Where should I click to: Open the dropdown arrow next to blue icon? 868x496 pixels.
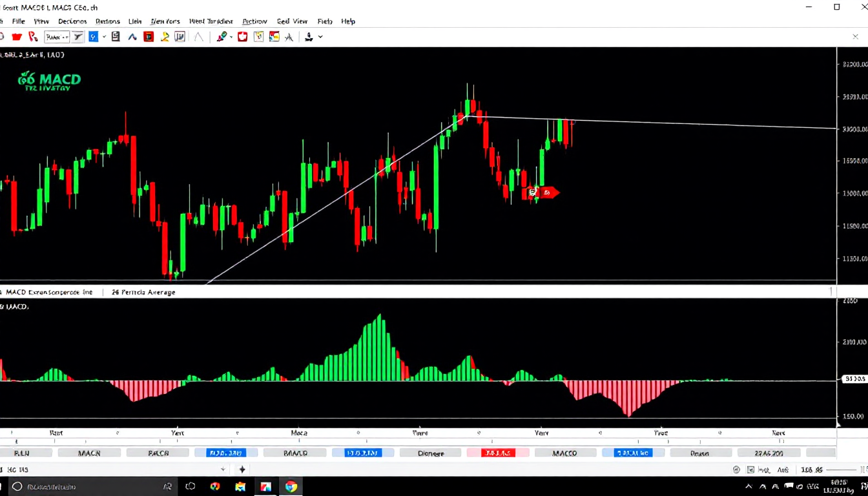(x=103, y=37)
